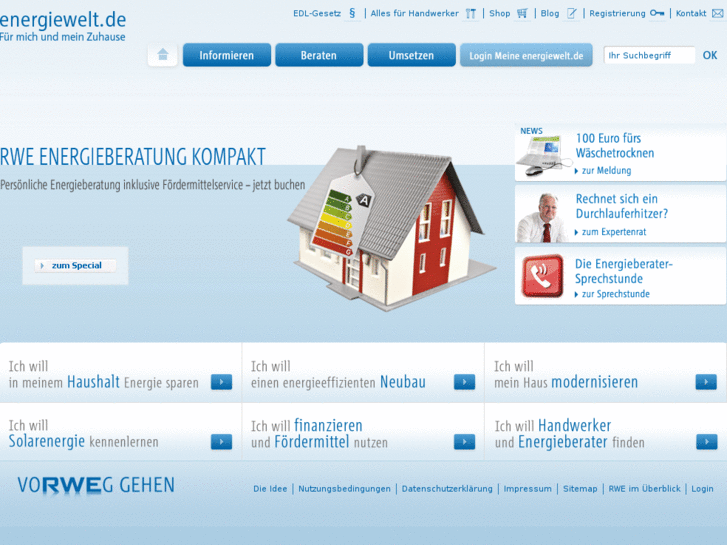Open the Umsetzen menu tab
Screen dimensions: 727x545
(411, 55)
